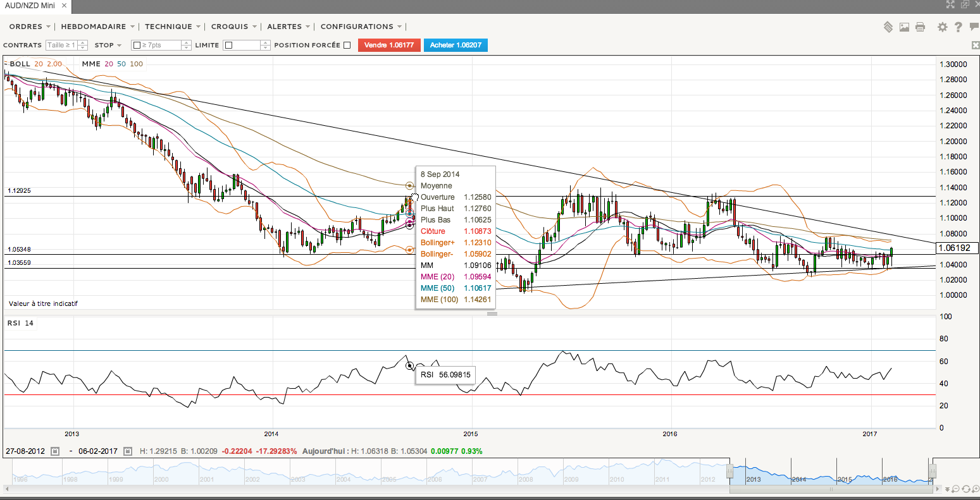Open the chat bubble icon
980x500 pixels.
coord(974,27)
